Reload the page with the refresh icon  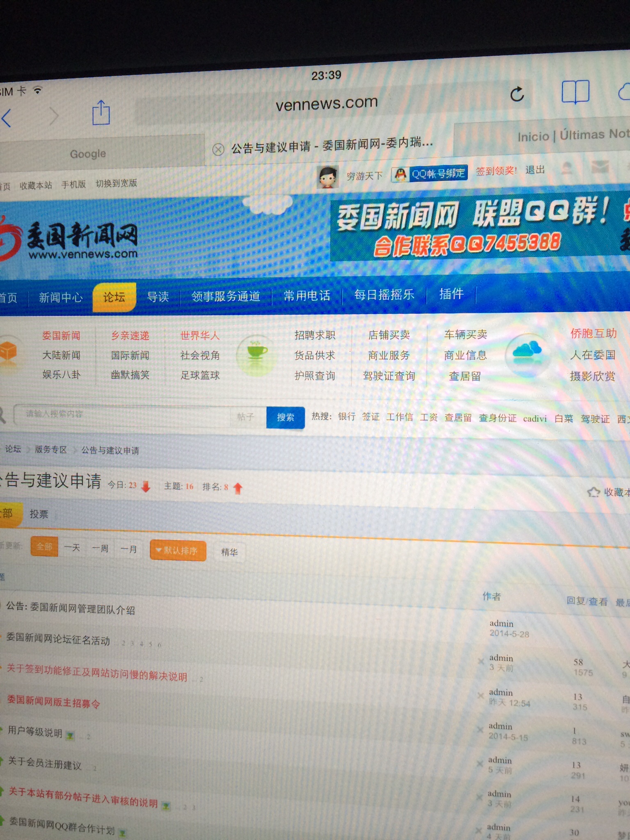[x=517, y=94]
